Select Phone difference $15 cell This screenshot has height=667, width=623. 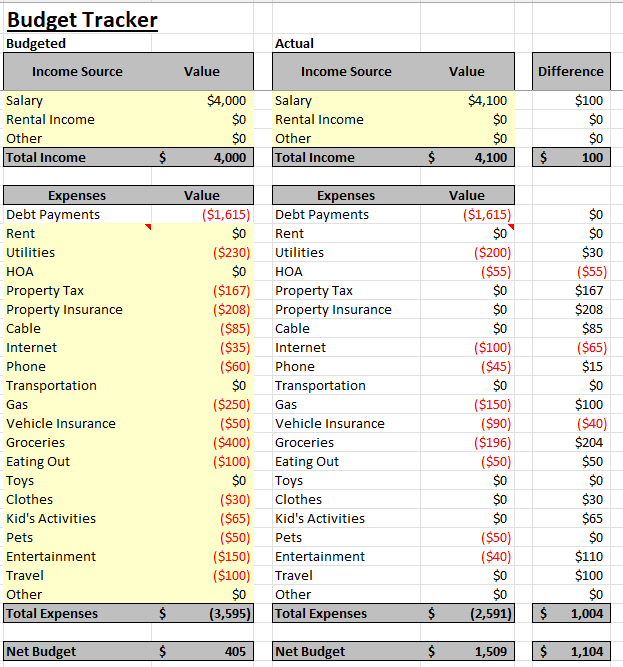coord(592,367)
